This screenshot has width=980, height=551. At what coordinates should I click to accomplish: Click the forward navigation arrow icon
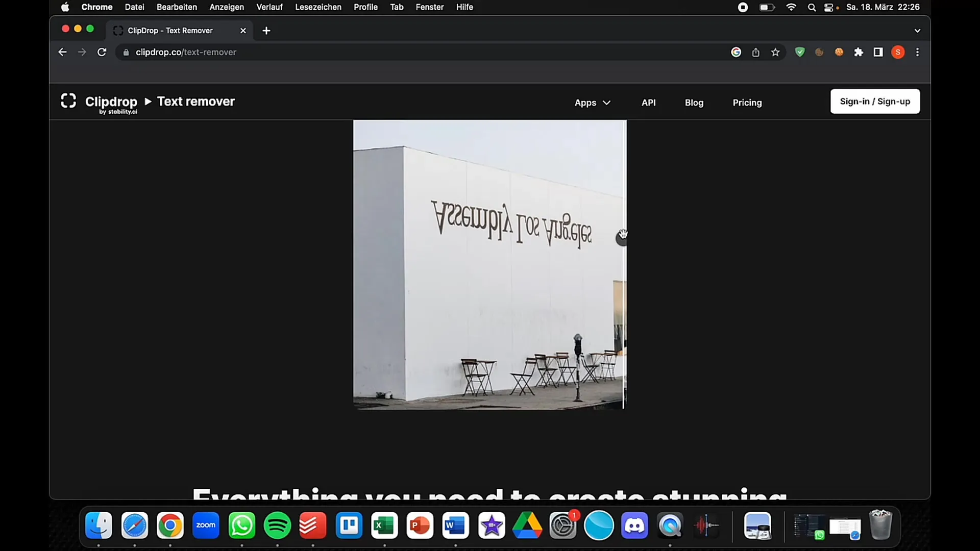tap(82, 52)
